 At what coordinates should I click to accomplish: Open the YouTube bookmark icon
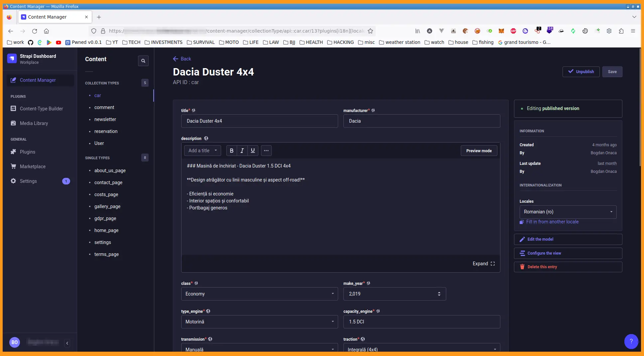click(59, 42)
